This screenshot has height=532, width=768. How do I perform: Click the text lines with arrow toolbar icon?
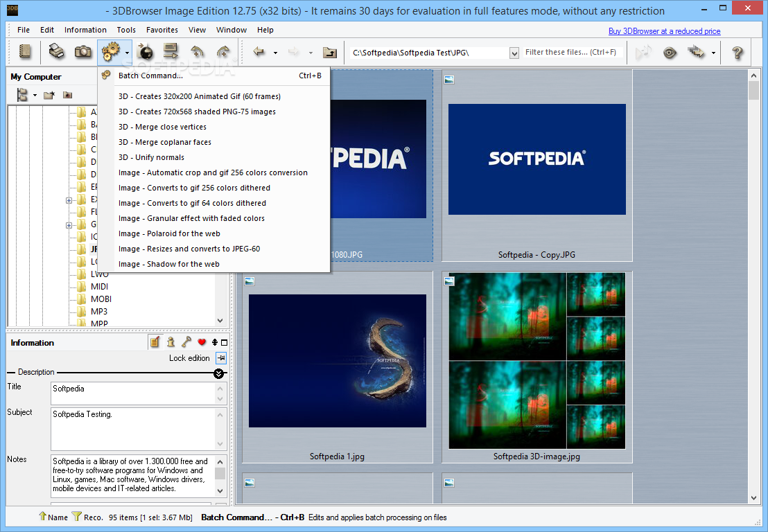171,52
